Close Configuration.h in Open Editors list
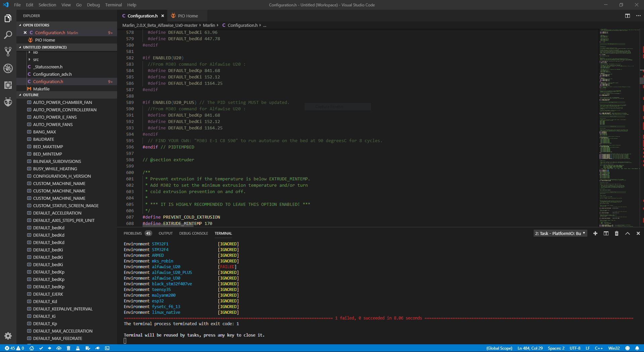This screenshot has height=352, width=644. point(25,33)
